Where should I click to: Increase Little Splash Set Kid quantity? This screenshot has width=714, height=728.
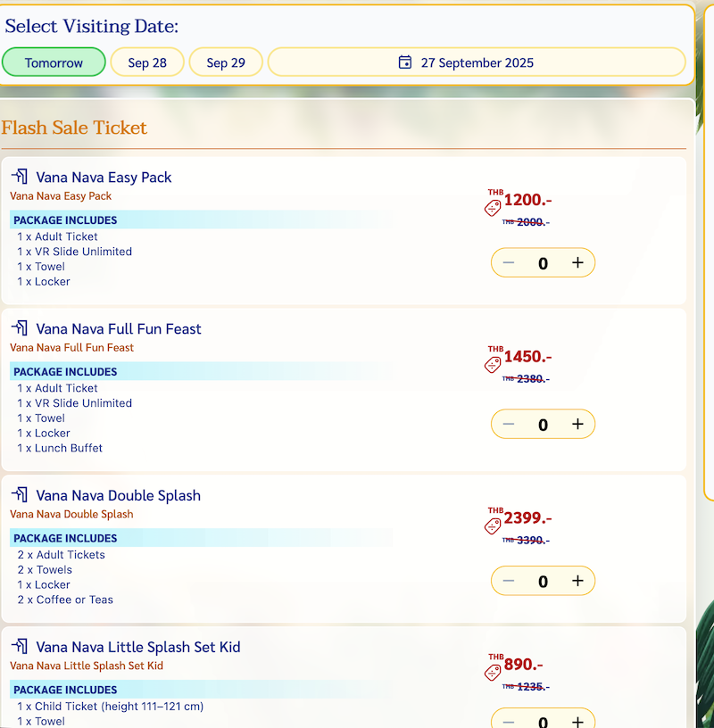tap(577, 721)
